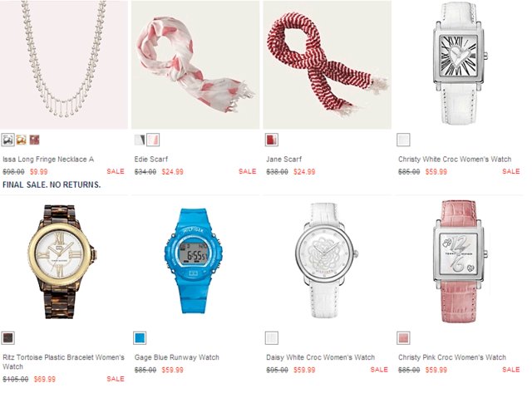Open the Christy Pink Croc watch image
Viewport: 532px width, 393px height.
point(460,261)
